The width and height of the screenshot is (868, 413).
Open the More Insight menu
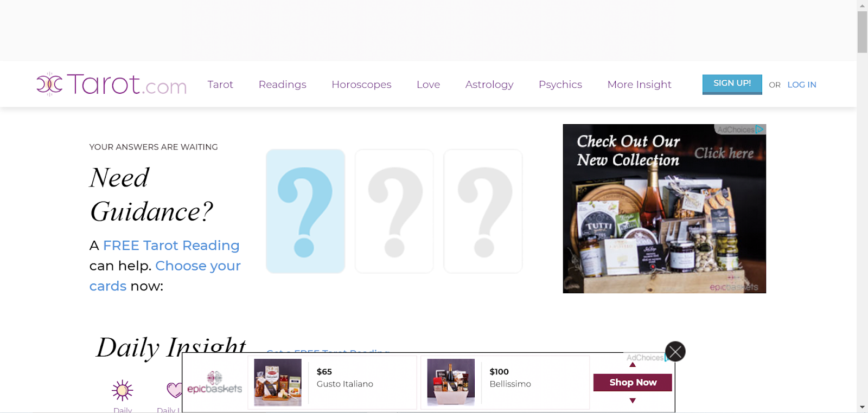(x=640, y=85)
